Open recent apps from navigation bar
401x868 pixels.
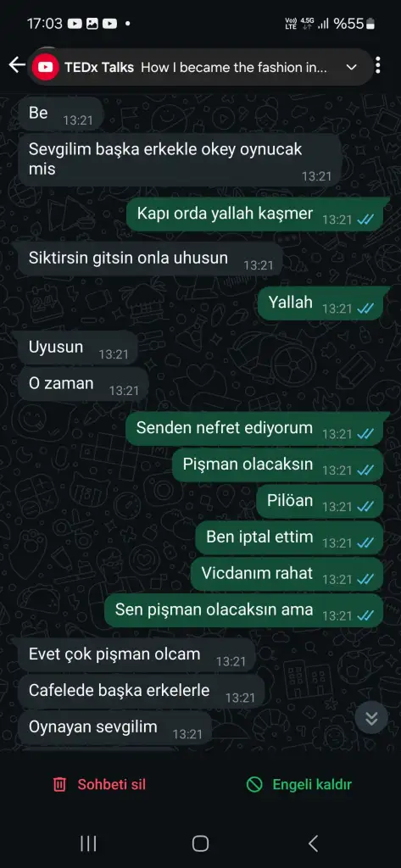[88, 843]
